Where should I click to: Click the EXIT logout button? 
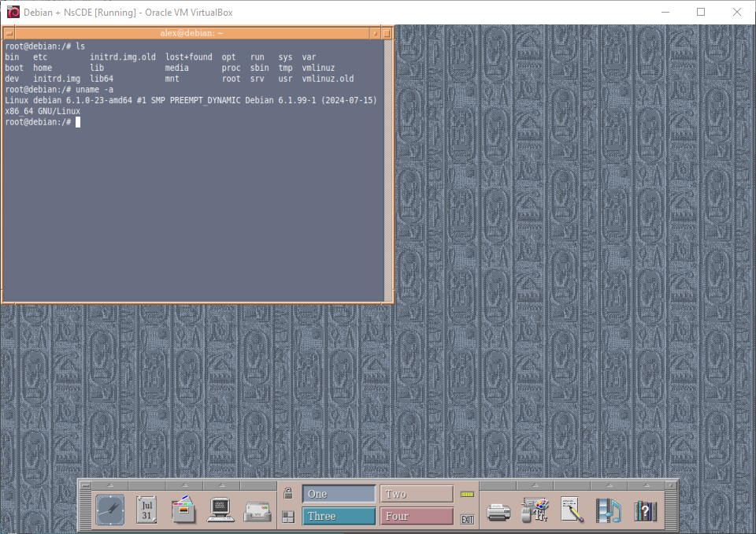point(468,519)
